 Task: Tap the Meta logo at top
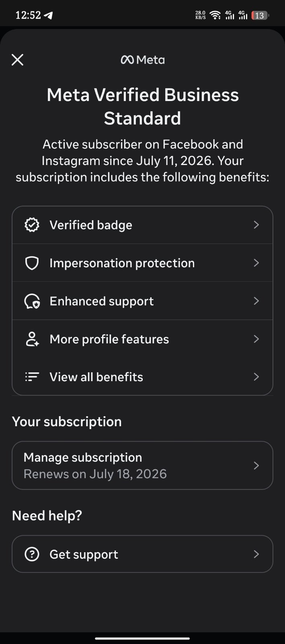pyautogui.click(x=142, y=60)
